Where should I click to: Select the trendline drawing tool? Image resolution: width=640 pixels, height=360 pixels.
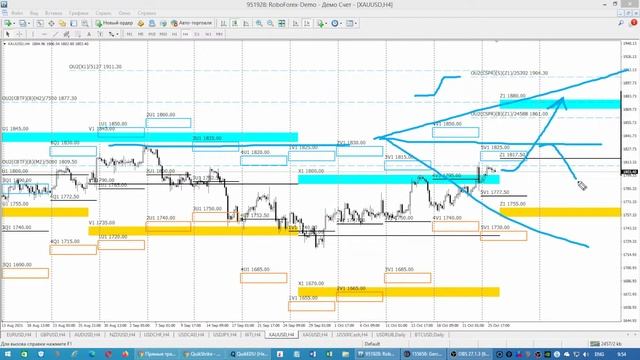click(x=55, y=34)
